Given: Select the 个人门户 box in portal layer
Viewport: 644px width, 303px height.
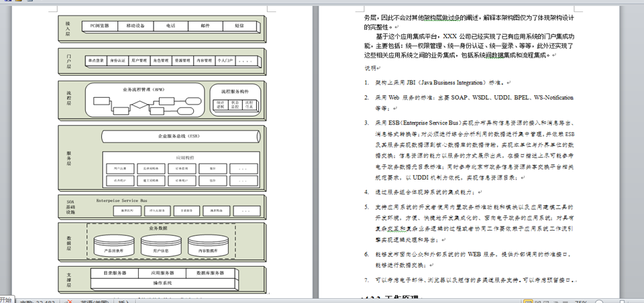Looking at the screenshot, I should pyautogui.click(x=225, y=61).
